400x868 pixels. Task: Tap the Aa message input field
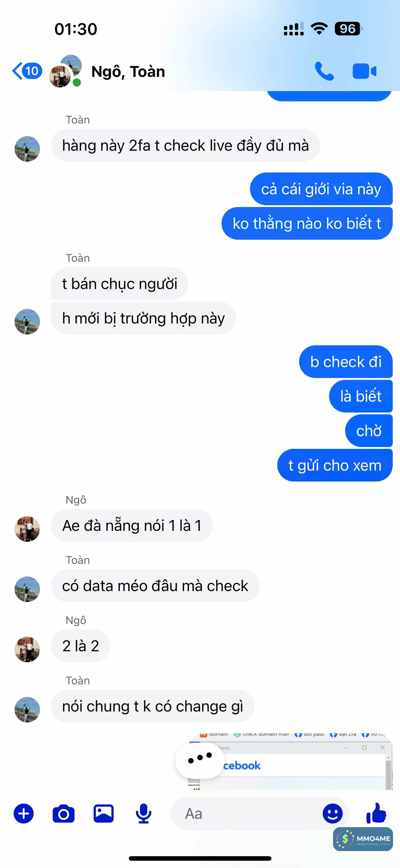point(260,814)
